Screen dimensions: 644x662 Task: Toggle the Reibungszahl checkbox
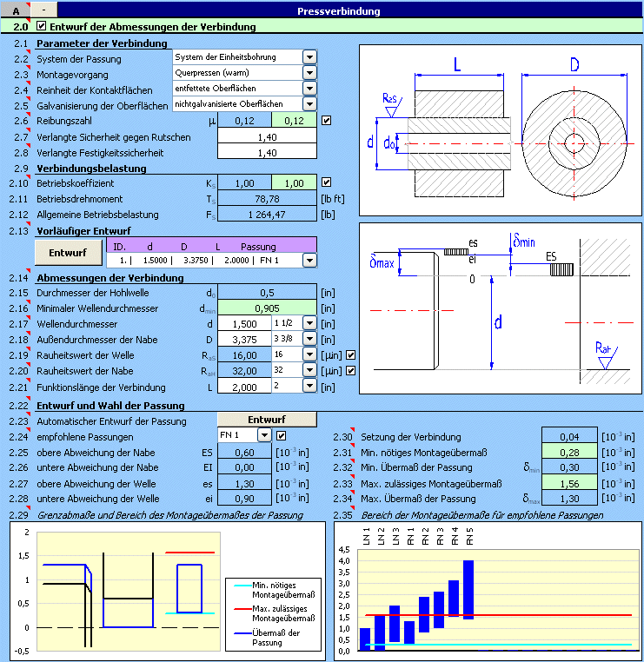(x=326, y=121)
